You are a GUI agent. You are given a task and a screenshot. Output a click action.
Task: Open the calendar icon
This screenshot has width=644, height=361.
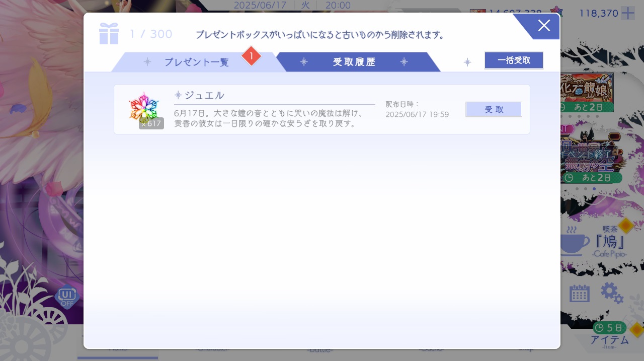click(x=579, y=293)
